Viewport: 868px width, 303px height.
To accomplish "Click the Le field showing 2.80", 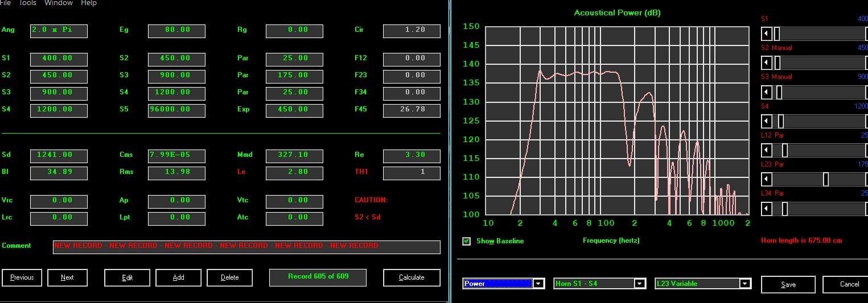I will point(294,173).
